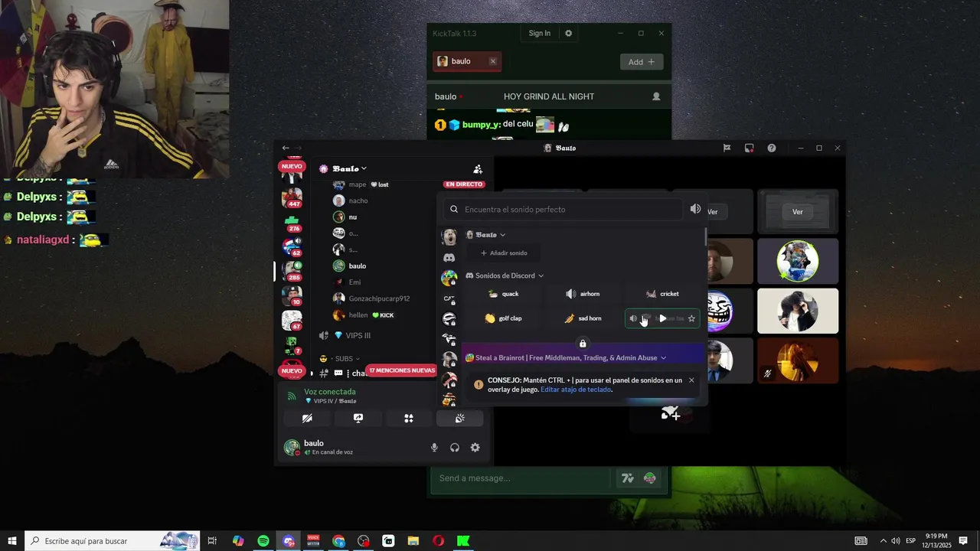Dismiss the CONSEJO tip
Screen dimensions: 980x551
691,380
